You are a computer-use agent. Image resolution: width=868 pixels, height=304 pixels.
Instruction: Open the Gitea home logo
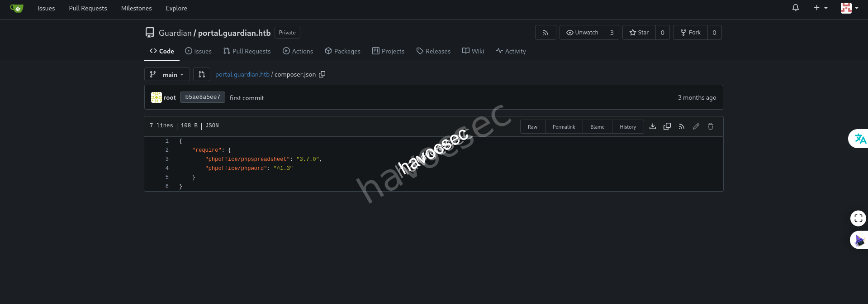[x=17, y=8]
